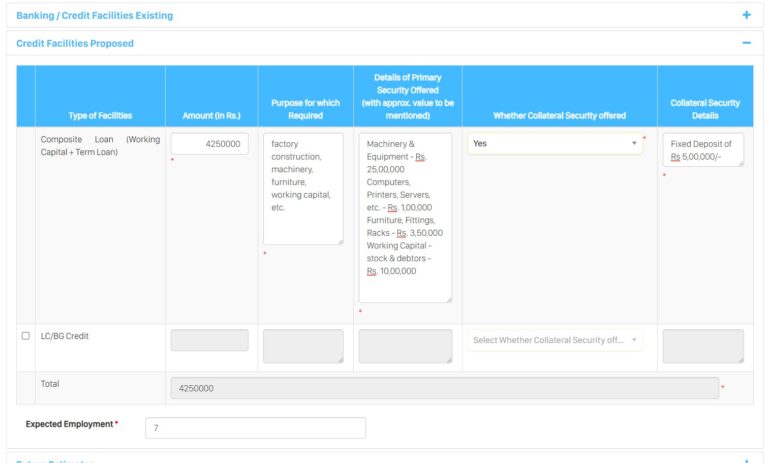768x463 pixels.
Task: Click the primary security text area resize handle
Action: click(x=448, y=299)
